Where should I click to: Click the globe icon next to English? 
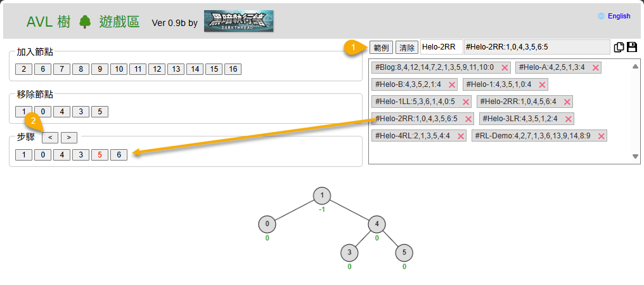coord(601,17)
